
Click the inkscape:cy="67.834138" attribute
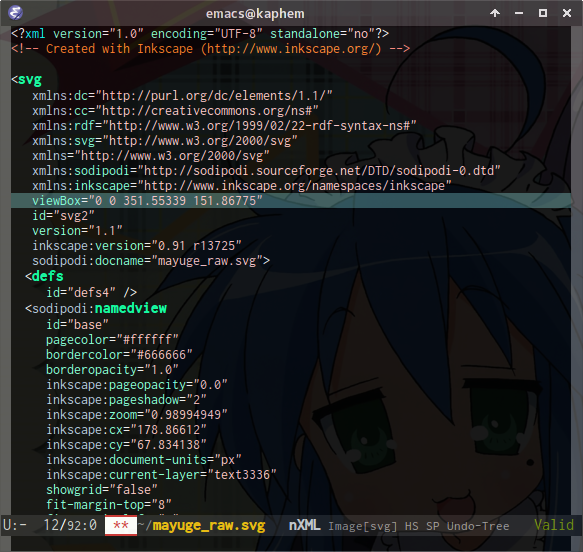[x=126, y=445]
